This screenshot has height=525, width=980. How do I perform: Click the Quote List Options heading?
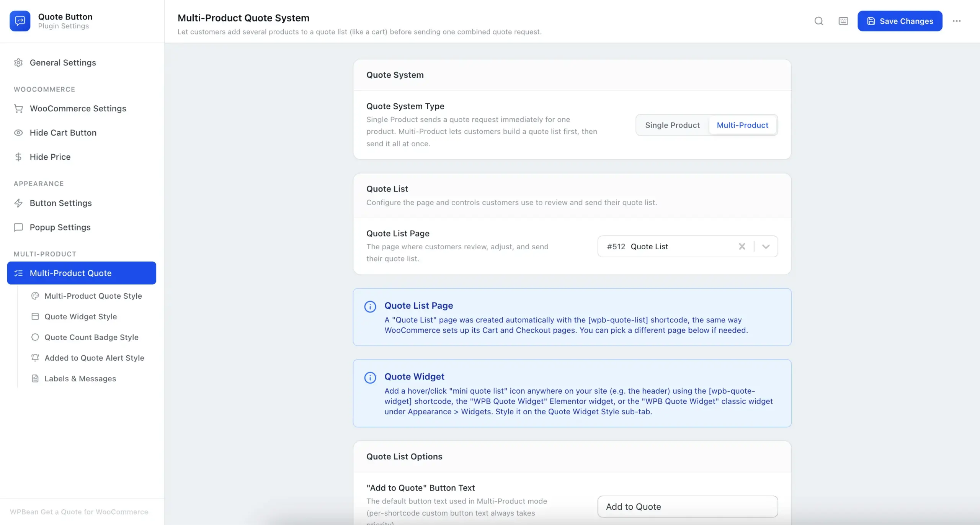click(x=404, y=456)
